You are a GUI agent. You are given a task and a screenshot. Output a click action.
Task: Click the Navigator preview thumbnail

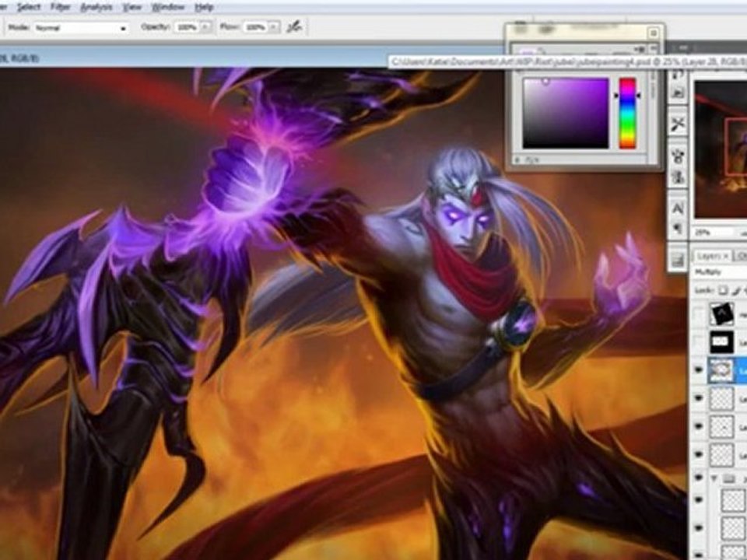[721, 149]
